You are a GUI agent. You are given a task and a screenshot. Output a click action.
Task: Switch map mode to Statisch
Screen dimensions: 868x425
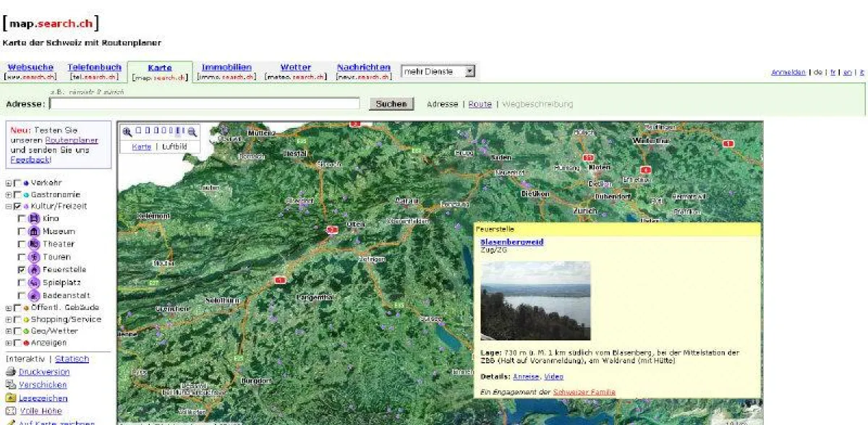pyautogui.click(x=72, y=359)
